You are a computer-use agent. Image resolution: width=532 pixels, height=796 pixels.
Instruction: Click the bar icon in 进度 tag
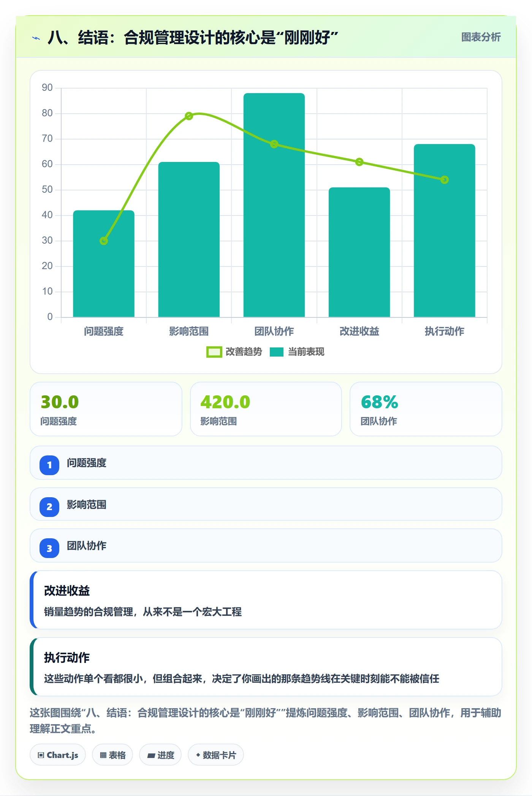click(151, 756)
